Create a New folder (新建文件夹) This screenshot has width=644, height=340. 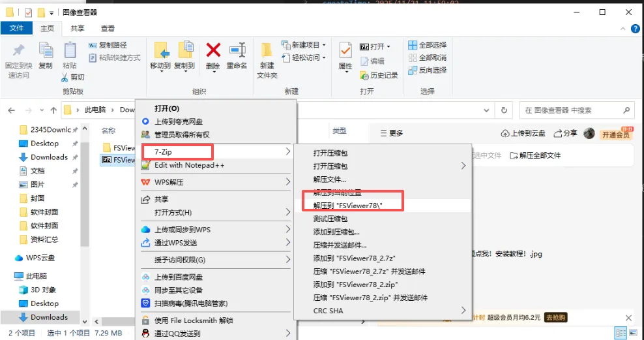pos(267,59)
